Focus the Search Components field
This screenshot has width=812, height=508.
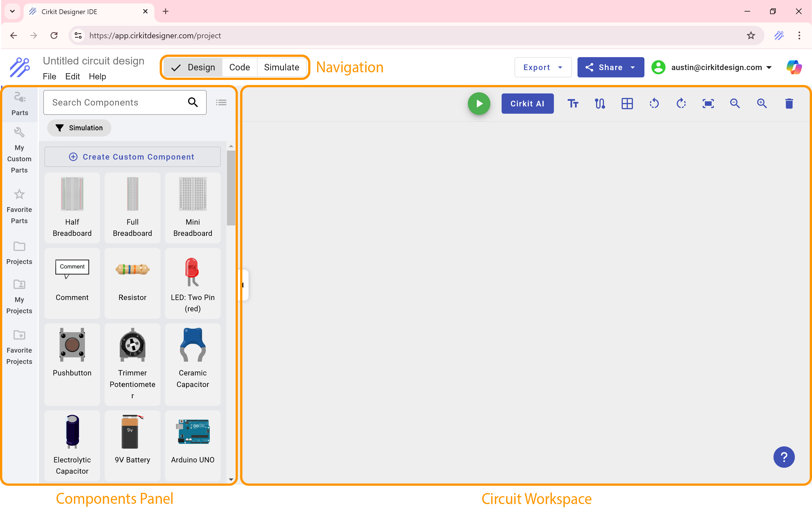tap(125, 102)
